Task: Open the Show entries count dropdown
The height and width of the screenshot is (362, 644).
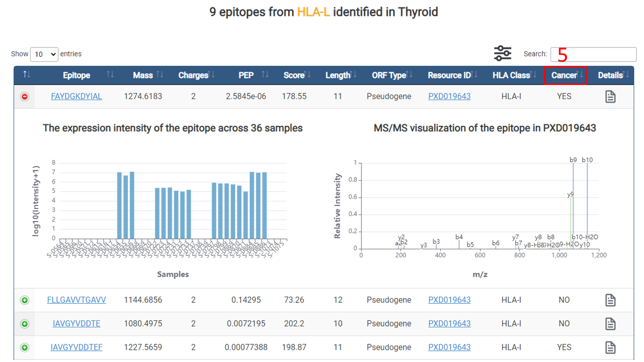Action: tap(44, 54)
